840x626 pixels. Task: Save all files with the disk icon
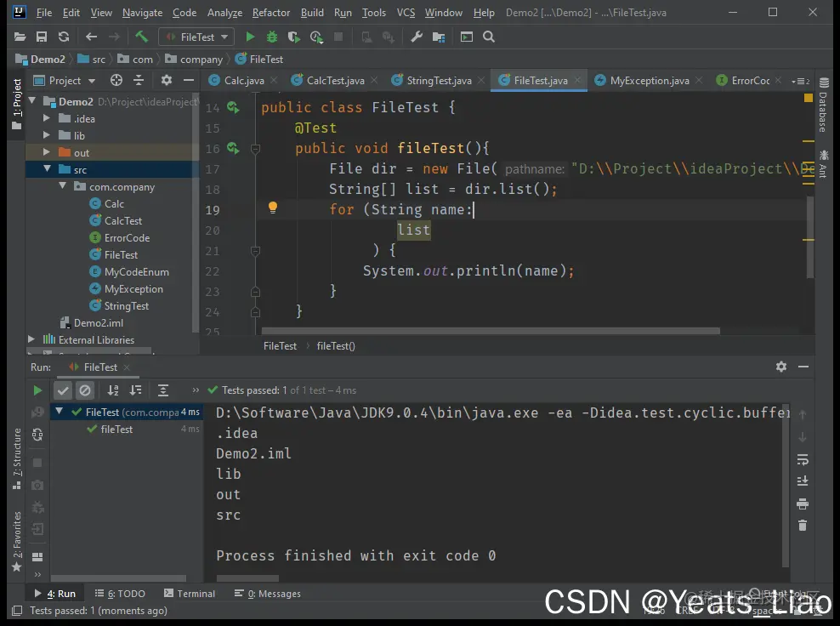tap(42, 37)
